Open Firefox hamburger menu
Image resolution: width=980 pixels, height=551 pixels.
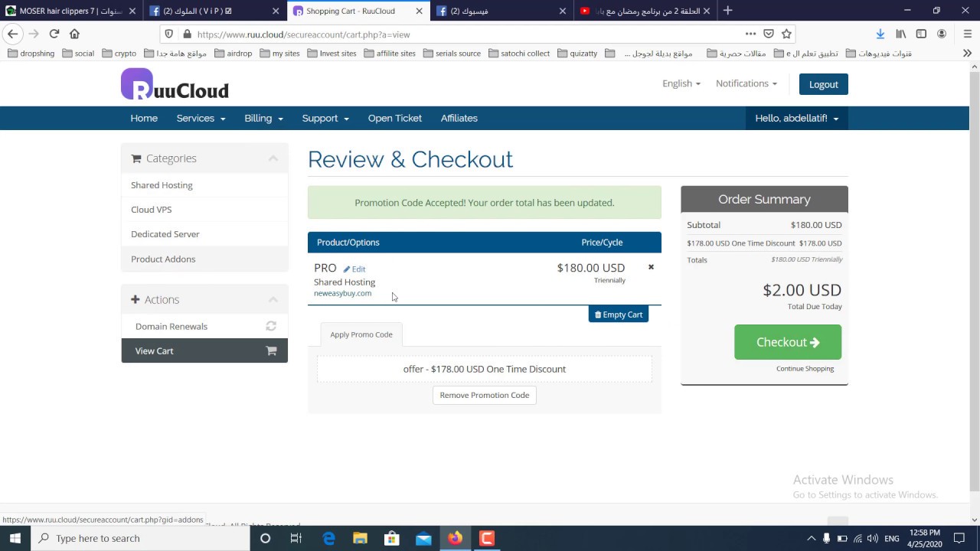968,34
